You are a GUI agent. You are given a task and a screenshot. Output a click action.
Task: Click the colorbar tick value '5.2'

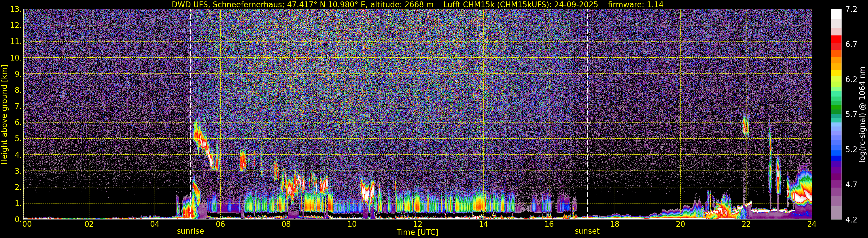851,149
